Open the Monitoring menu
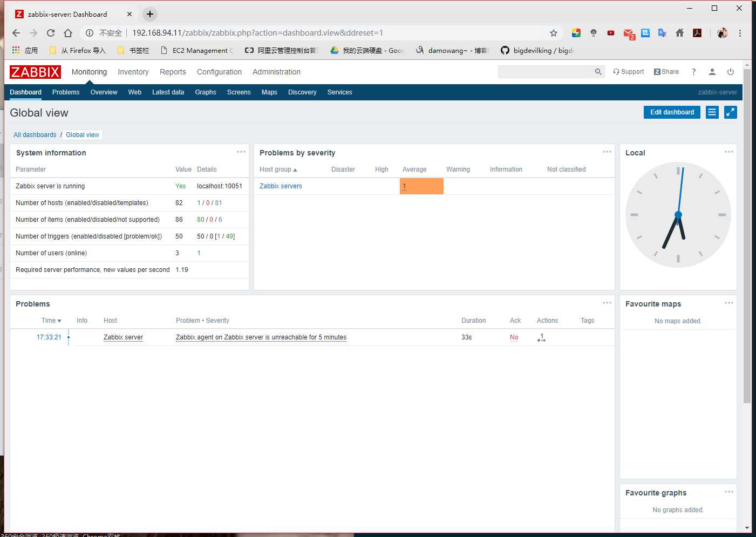 [89, 72]
